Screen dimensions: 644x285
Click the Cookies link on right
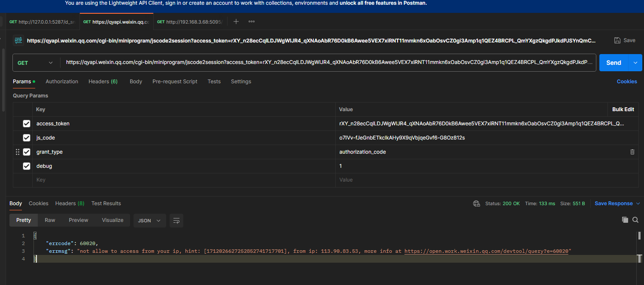coord(627,82)
